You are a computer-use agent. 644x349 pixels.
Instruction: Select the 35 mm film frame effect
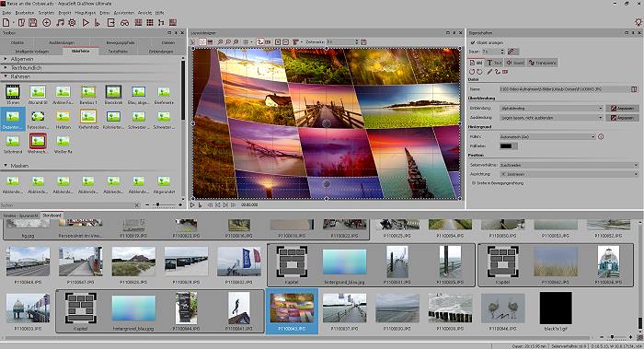click(13, 94)
